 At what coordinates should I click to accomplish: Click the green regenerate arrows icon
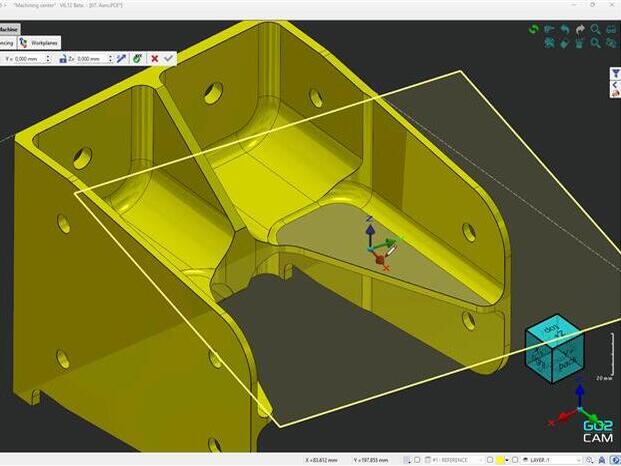(x=534, y=30)
